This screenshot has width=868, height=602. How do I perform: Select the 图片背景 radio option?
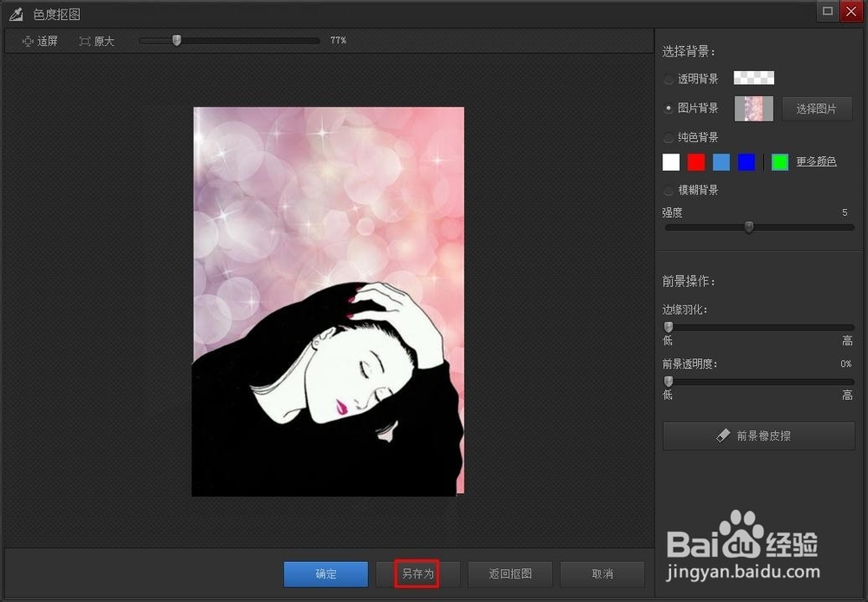point(668,108)
